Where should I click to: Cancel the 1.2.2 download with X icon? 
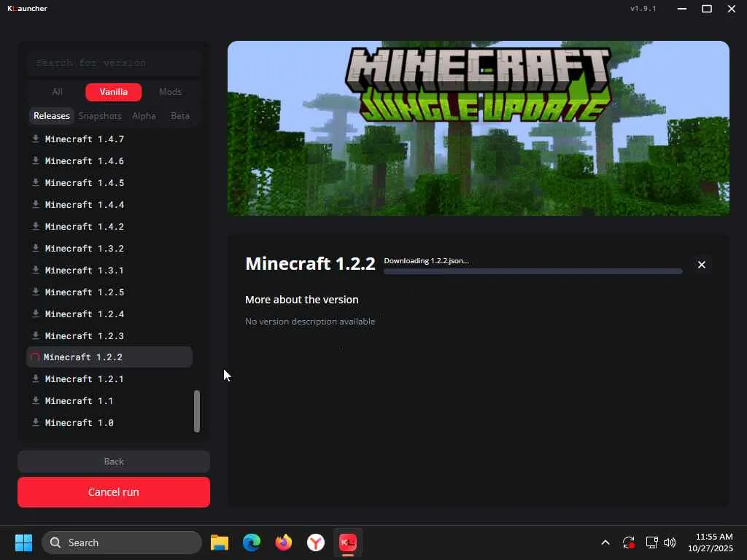(x=701, y=265)
